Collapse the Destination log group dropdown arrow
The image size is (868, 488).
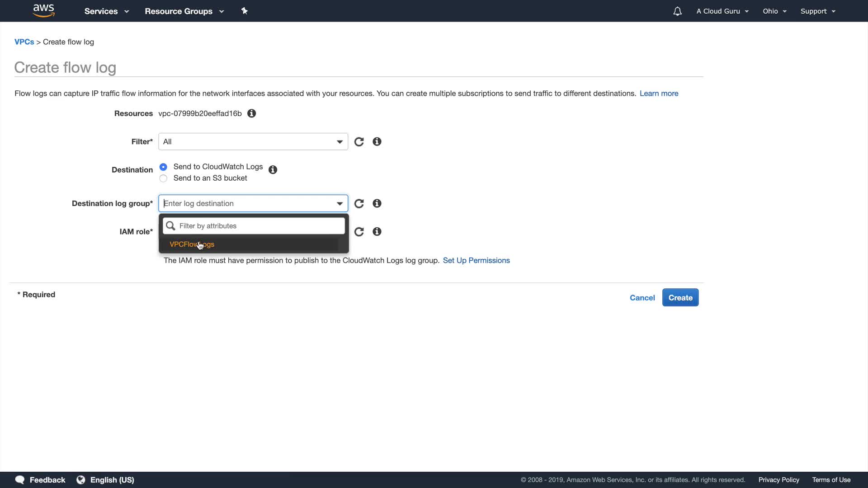340,204
